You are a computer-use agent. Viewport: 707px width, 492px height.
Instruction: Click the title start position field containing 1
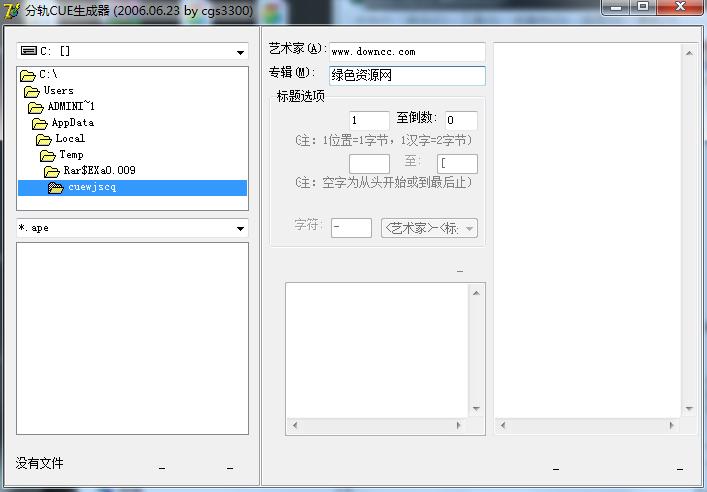click(369, 120)
